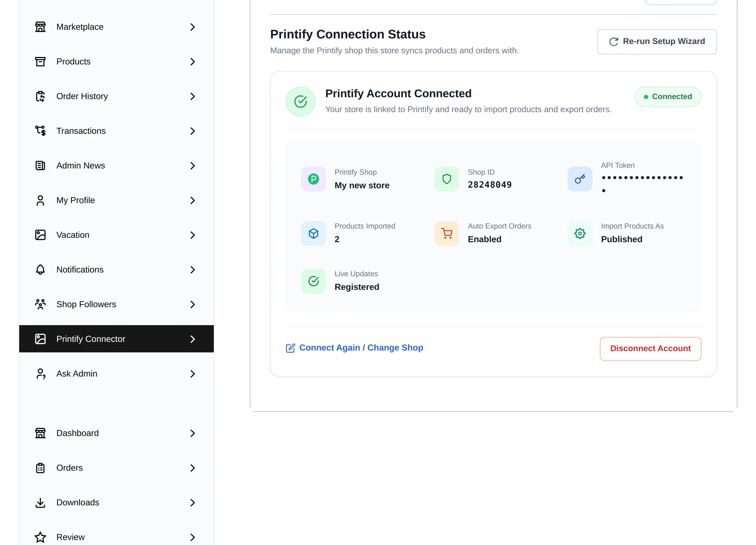Click the Review star icon

(x=40, y=537)
